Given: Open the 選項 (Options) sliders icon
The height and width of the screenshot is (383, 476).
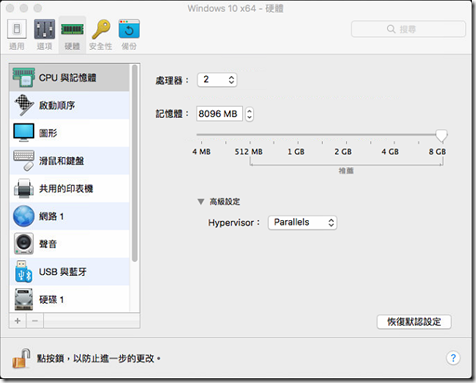Looking at the screenshot, I should pyautogui.click(x=44, y=34).
